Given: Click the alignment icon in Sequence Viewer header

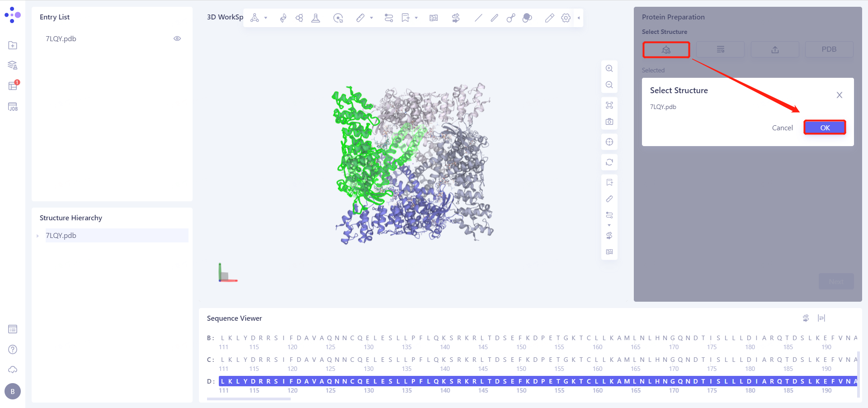Looking at the screenshot, I should pos(822,318).
